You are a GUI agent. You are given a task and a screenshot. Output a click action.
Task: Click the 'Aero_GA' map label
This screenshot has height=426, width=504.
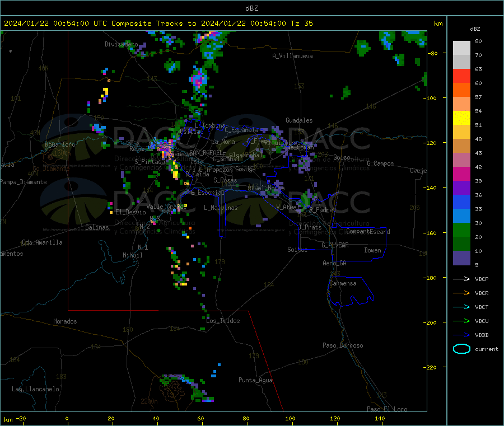[x=335, y=263]
